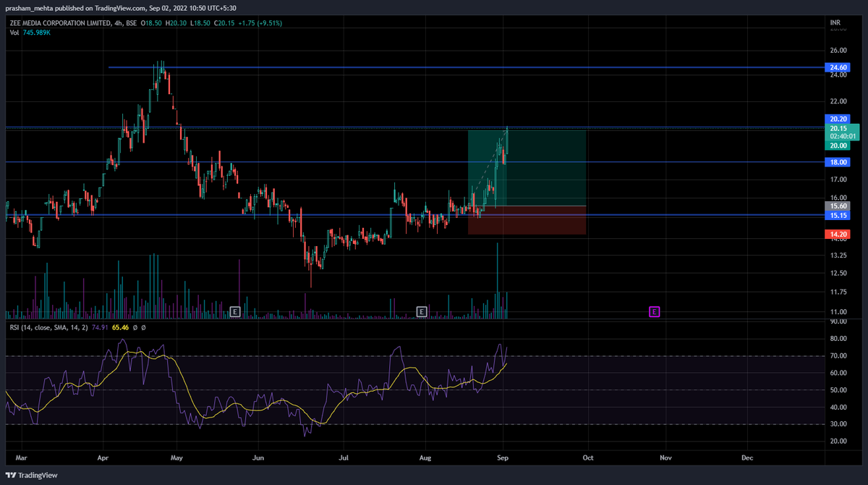Screen dimensions: 868x485
Task: Click the INR currency label
Action: [835, 23]
